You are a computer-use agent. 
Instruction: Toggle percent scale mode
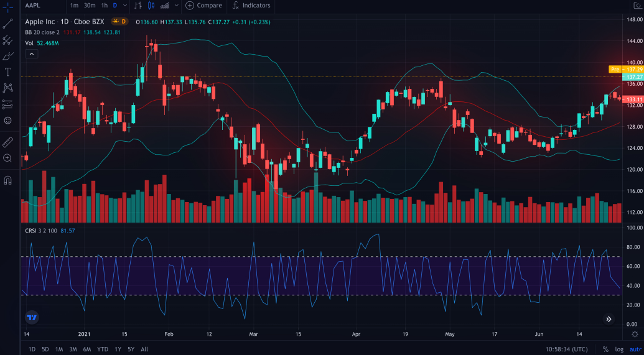(605, 349)
